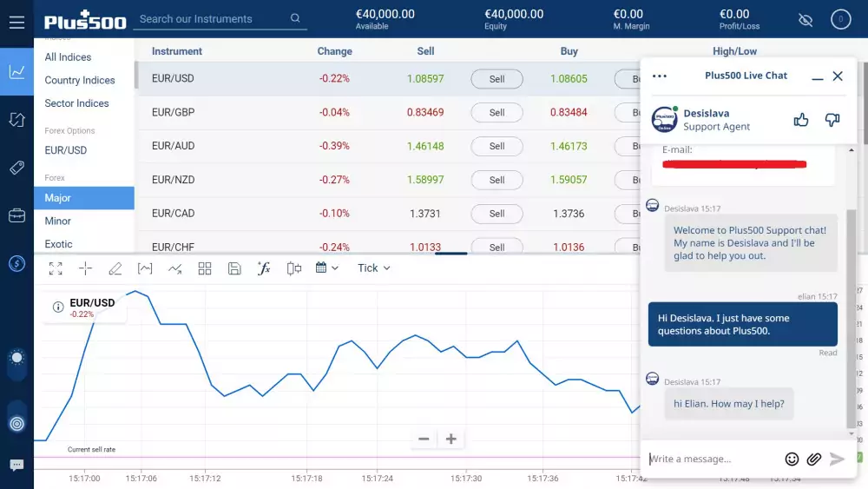The image size is (868, 489).
Task: Hide account balances with eye icon
Action: (806, 20)
